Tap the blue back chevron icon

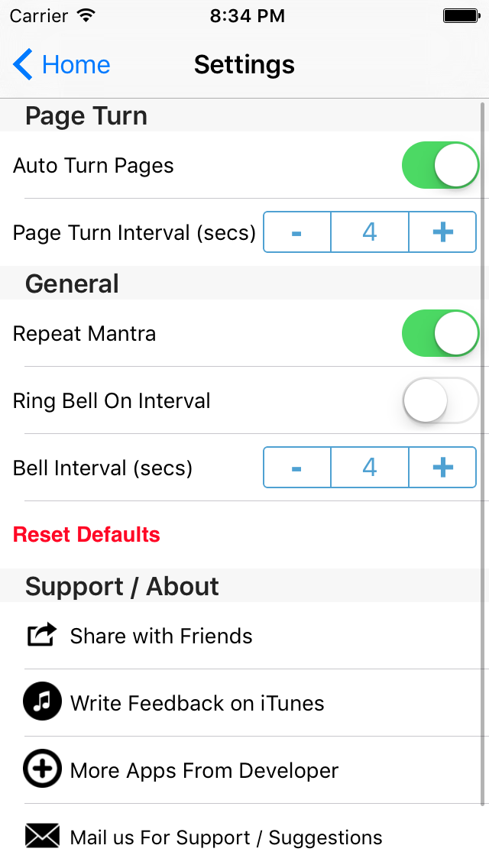23,65
